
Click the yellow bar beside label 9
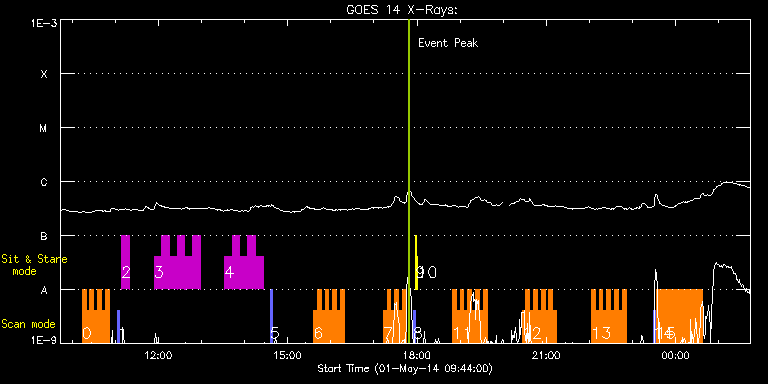[x=416, y=262]
